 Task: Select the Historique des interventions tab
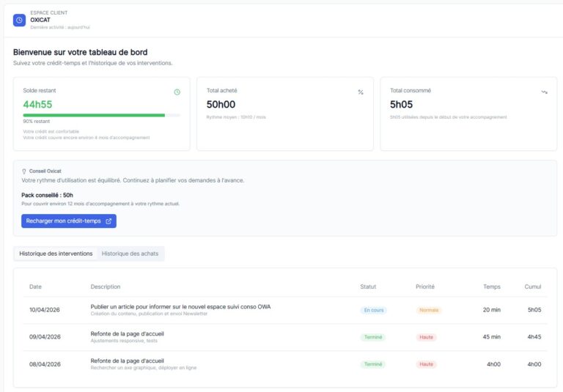(56, 254)
